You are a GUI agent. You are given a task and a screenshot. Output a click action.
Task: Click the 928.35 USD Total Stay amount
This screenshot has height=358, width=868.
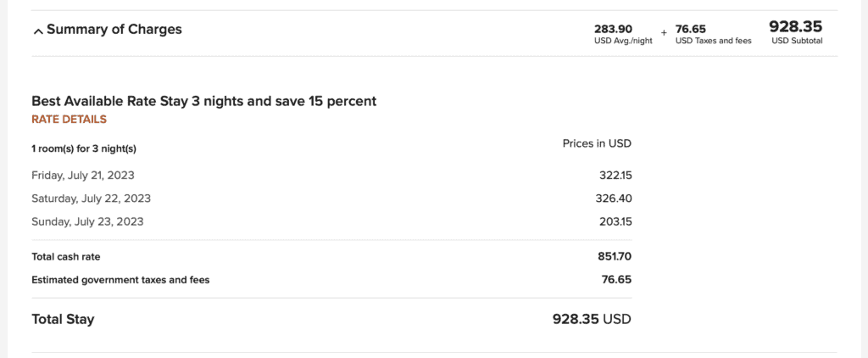(x=592, y=320)
